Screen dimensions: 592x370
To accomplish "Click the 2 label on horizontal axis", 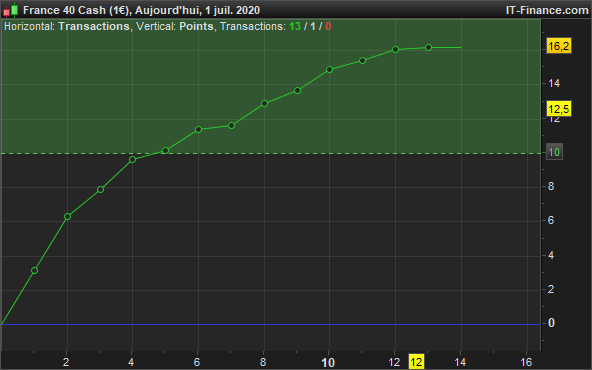I will click(x=66, y=362).
